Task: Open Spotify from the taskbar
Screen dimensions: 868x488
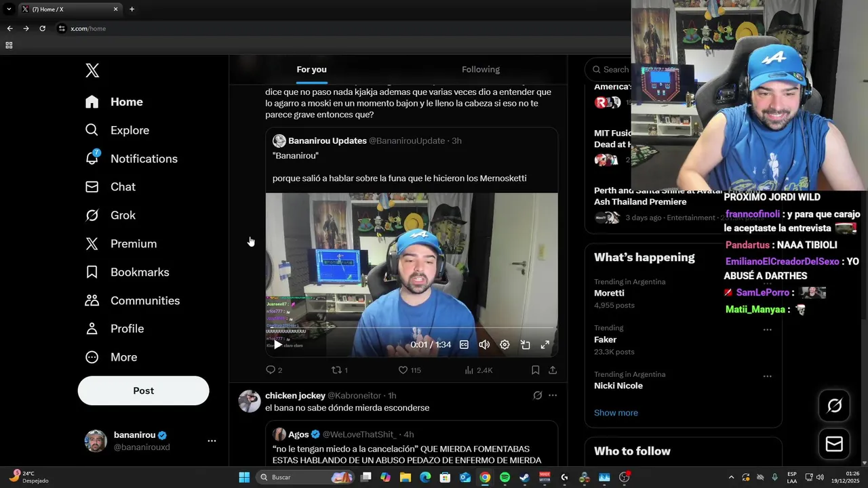Action: point(505,477)
